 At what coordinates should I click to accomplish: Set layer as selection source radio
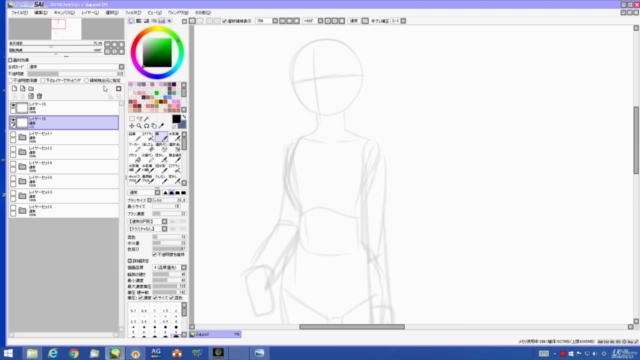(x=87, y=81)
